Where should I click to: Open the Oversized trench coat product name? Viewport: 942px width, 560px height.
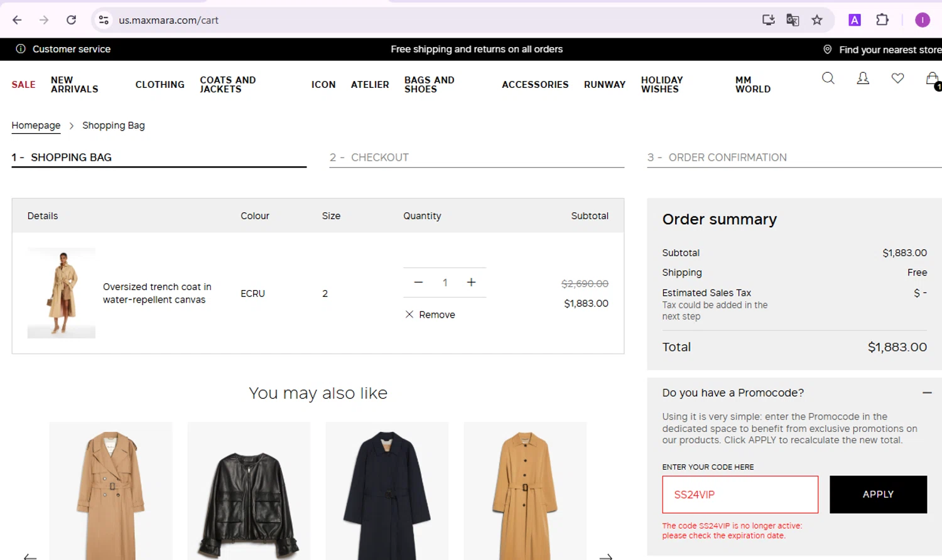click(x=157, y=293)
